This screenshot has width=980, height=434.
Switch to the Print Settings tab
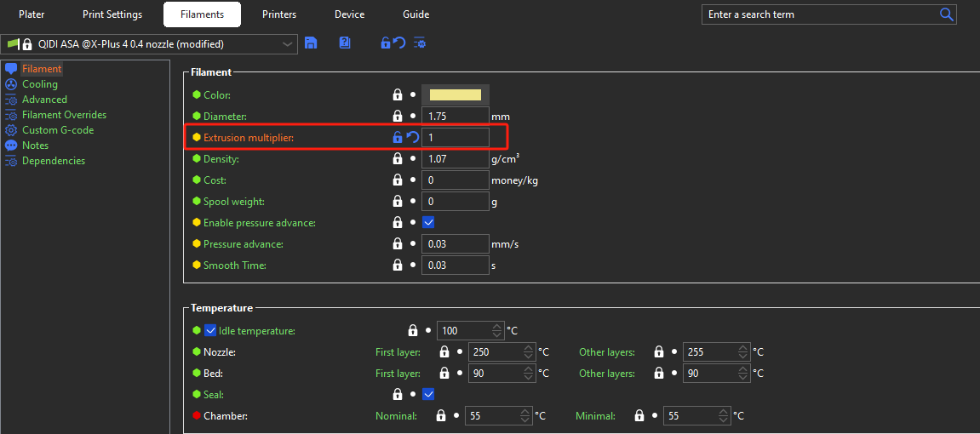112,14
